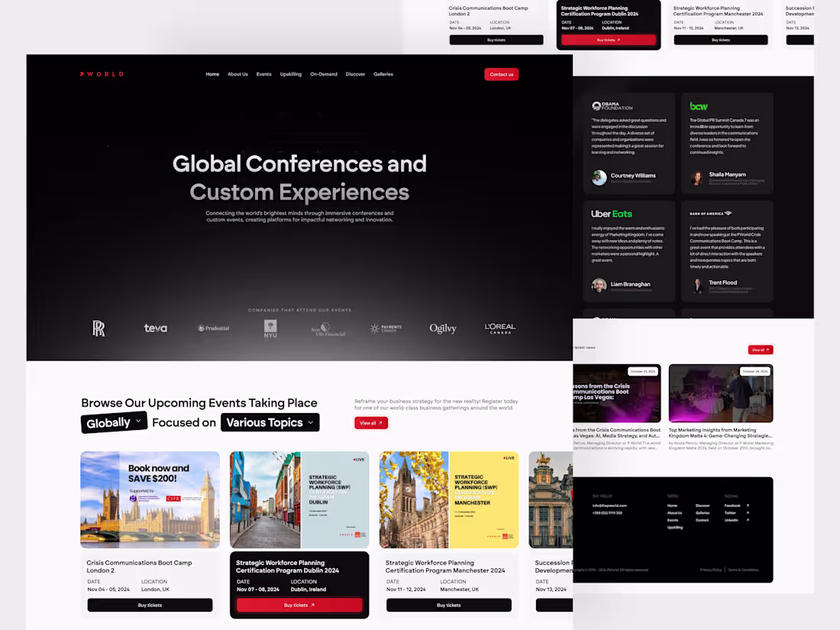
Task: Open Facebook via its external-link arrow icon
Action: click(748, 506)
